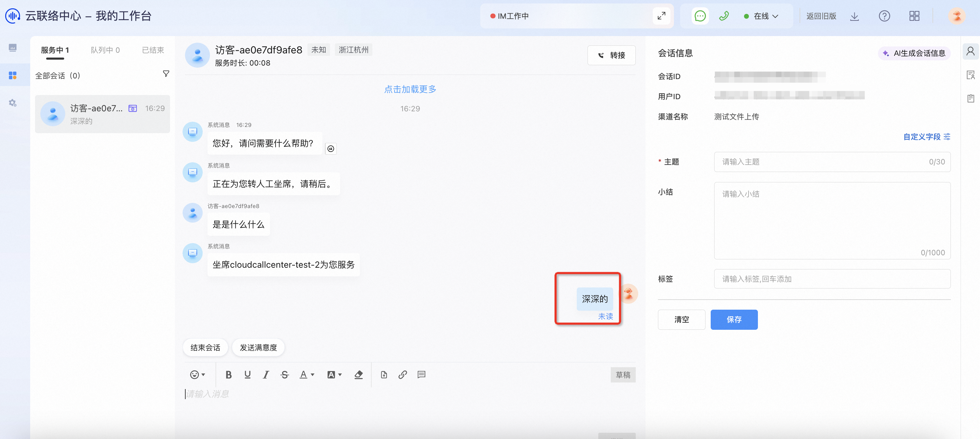Image resolution: width=980 pixels, height=439 pixels.
Task: Open the font color dropdown
Action: pyautogui.click(x=307, y=375)
